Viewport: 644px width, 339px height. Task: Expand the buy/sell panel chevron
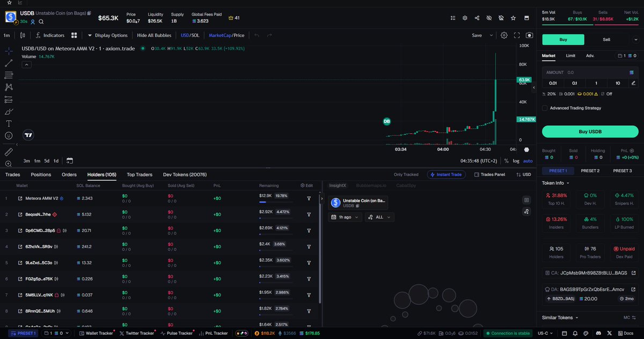pyautogui.click(x=635, y=39)
